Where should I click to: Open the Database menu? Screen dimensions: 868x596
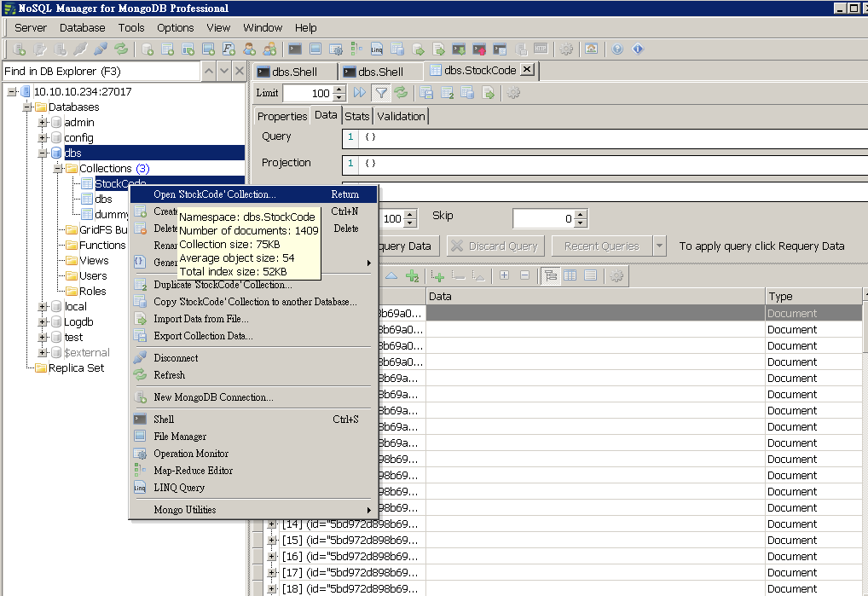coord(82,27)
